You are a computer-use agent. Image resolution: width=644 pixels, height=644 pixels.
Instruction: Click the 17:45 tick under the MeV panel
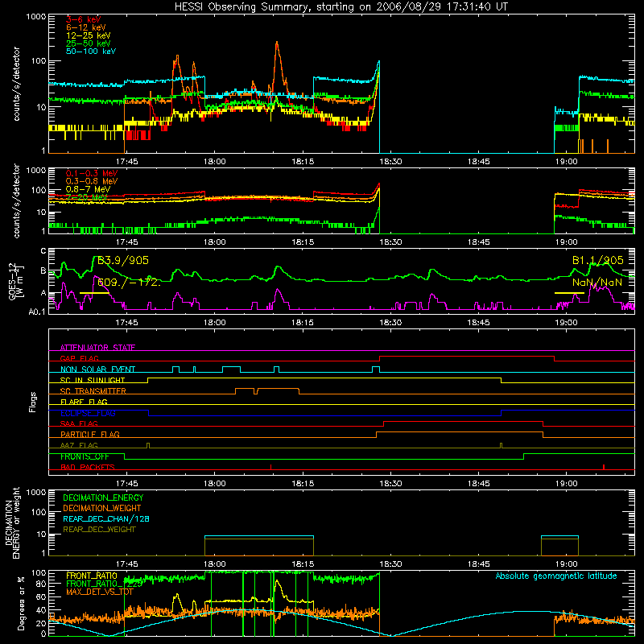coord(127,242)
